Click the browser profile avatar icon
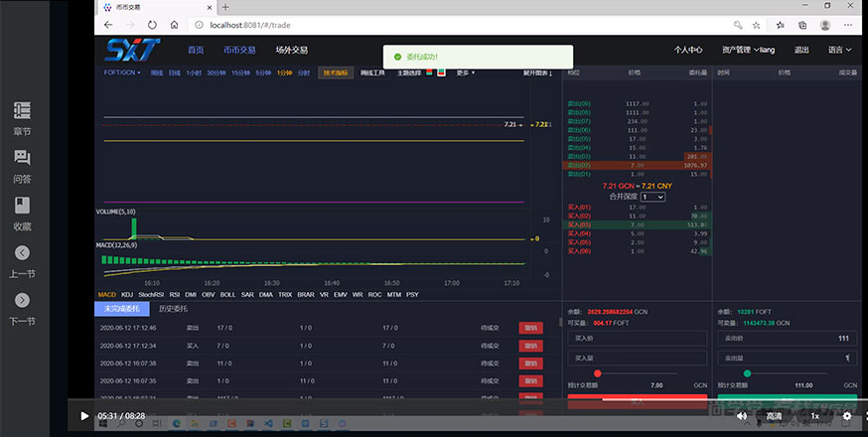The image size is (868, 437). [825, 25]
